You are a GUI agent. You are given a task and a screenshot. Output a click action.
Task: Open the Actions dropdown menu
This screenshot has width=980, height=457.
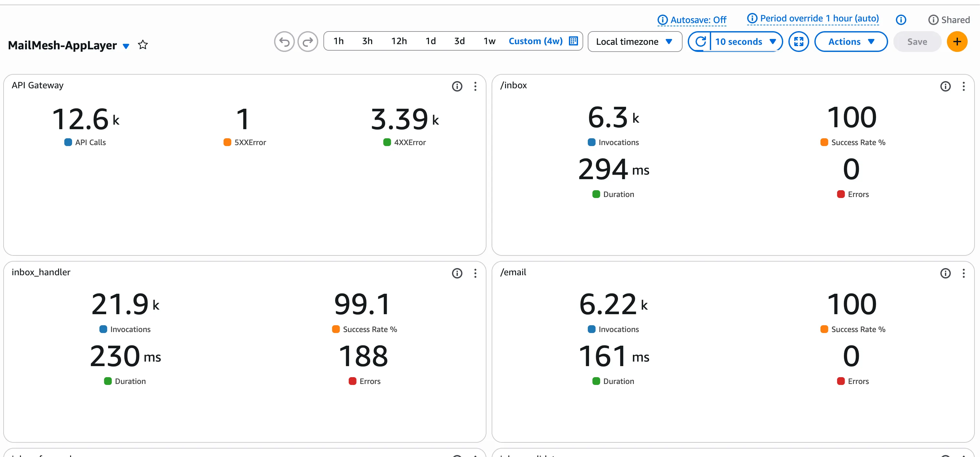(851, 42)
